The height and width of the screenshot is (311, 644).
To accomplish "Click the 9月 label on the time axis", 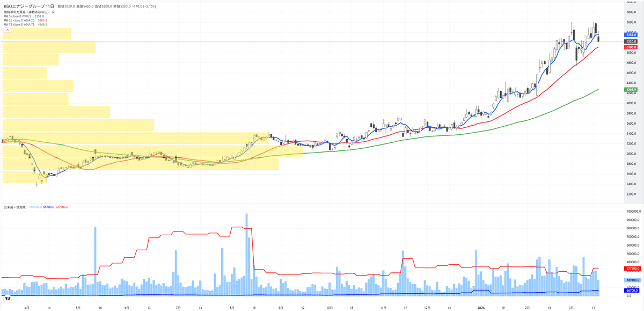I will [x=281, y=308].
